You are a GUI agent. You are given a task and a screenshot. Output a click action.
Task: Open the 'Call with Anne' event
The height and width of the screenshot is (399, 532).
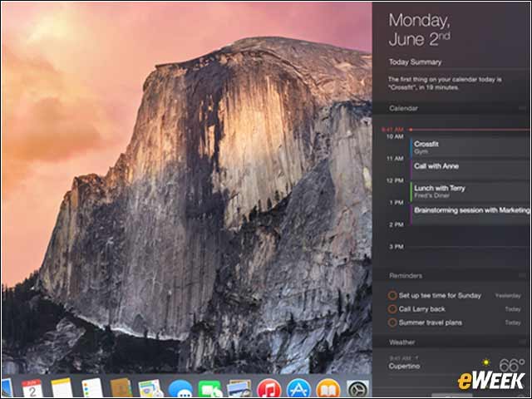pyautogui.click(x=470, y=170)
